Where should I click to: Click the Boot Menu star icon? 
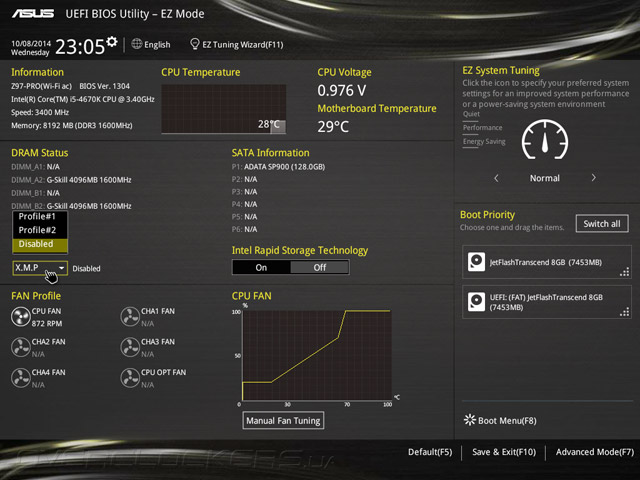click(x=470, y=420)
